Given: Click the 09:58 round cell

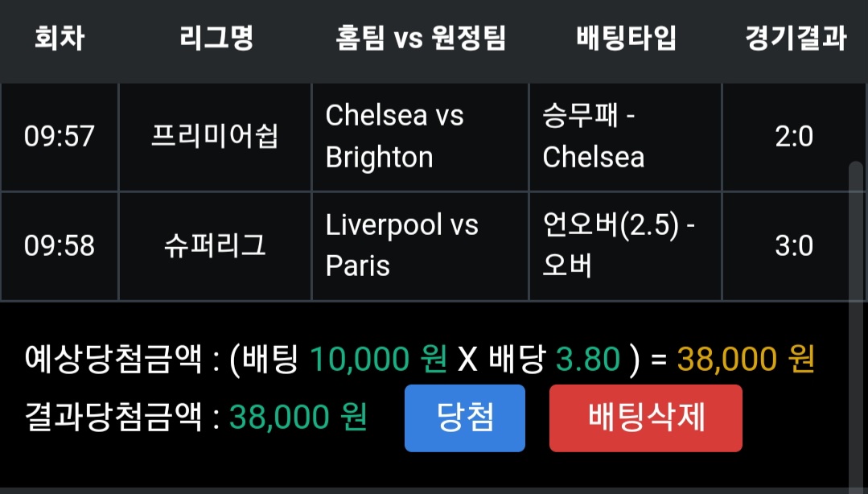Looking at the screenshot, I should coord(60,245).
